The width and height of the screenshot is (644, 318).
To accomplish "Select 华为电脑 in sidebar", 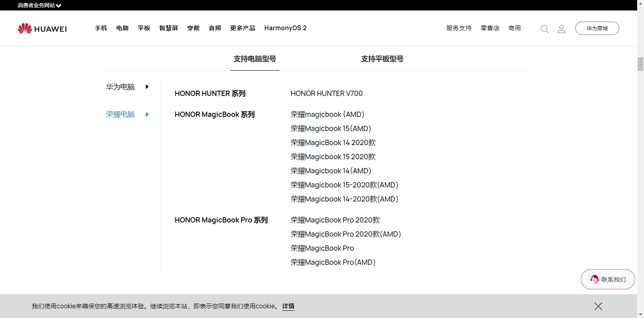I will pyautogui.click(x=120, y=87).
